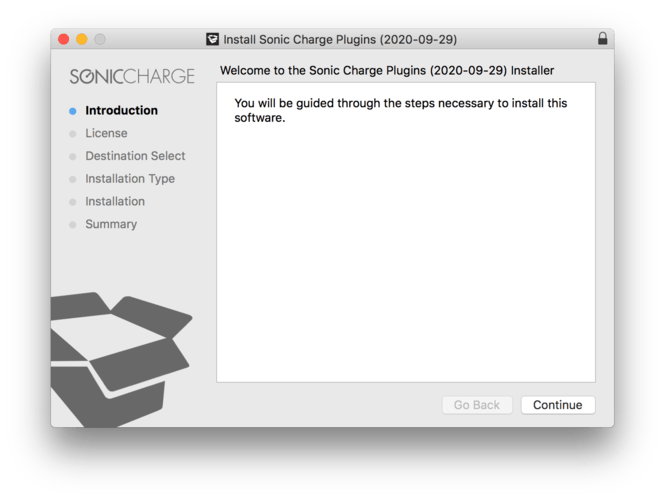Select the Introduction step
Viewport: 665px width, 500px height.
[x=121, y=110]
